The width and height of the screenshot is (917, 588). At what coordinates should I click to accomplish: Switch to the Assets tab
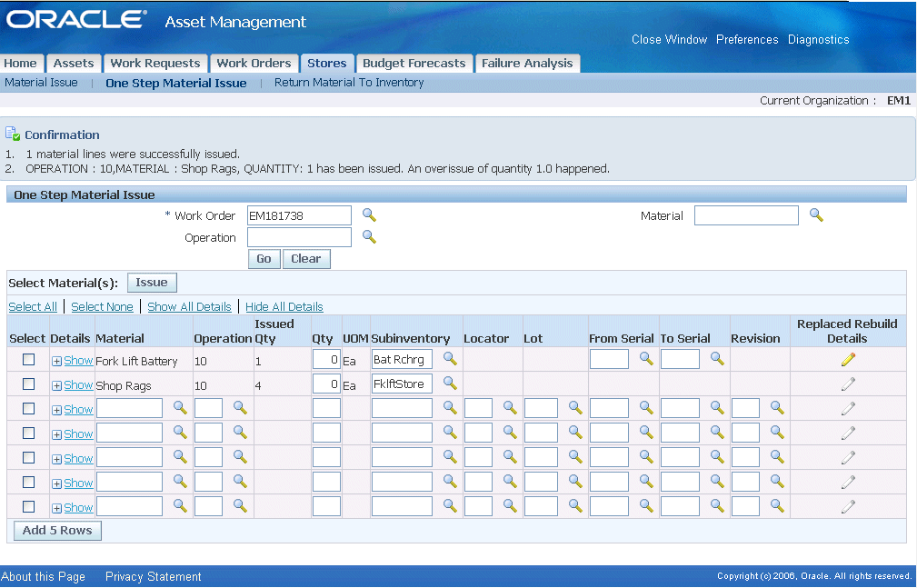pos(74,64)
